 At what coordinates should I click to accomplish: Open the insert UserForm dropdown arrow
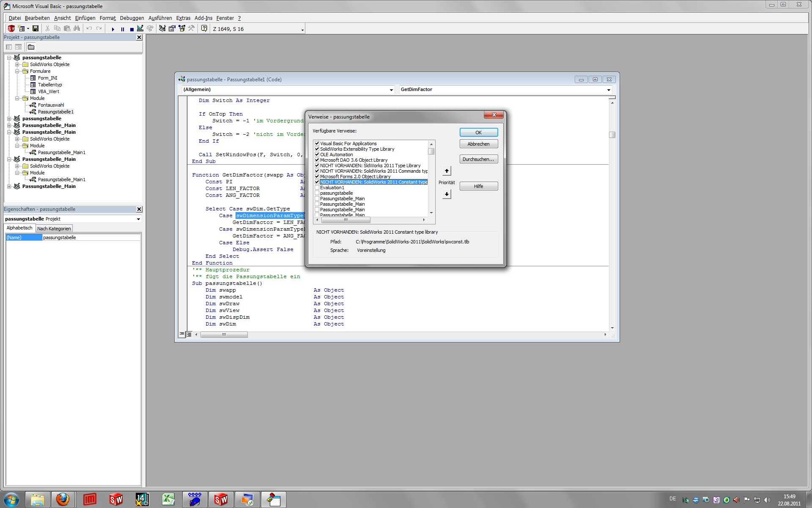28,29
